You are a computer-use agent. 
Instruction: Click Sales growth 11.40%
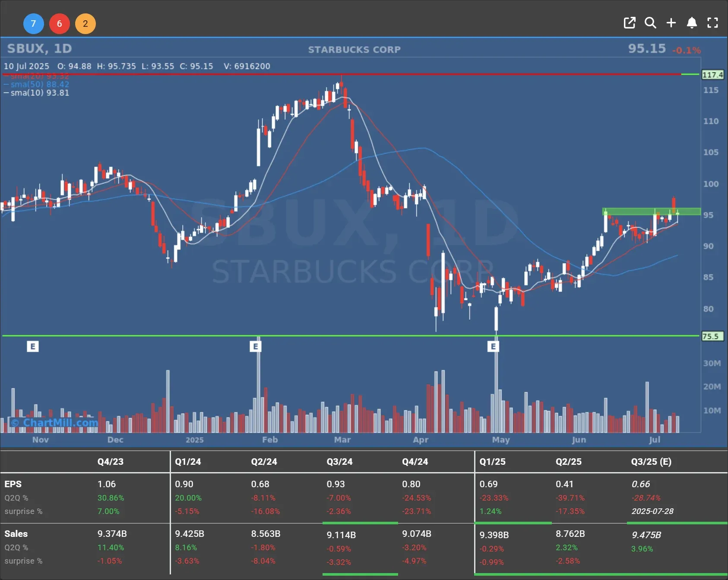pyautogui.click(x=111, y=547)
